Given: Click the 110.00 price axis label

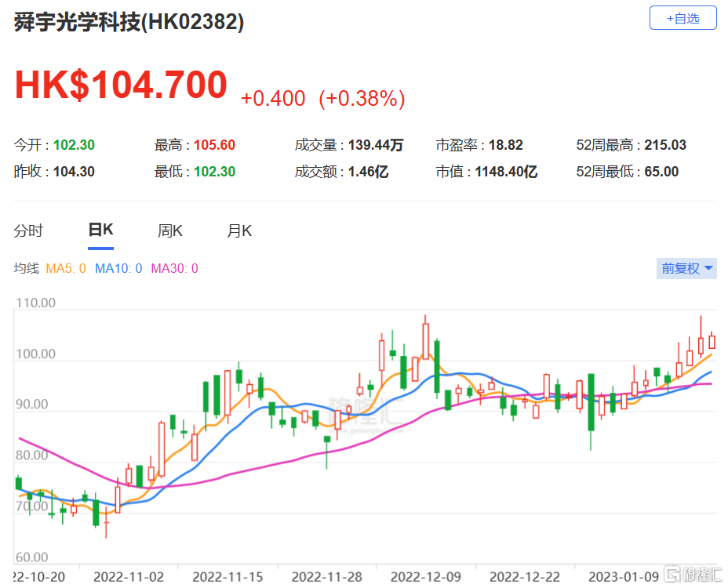Looking at the screenshot, I should point(35,303).
